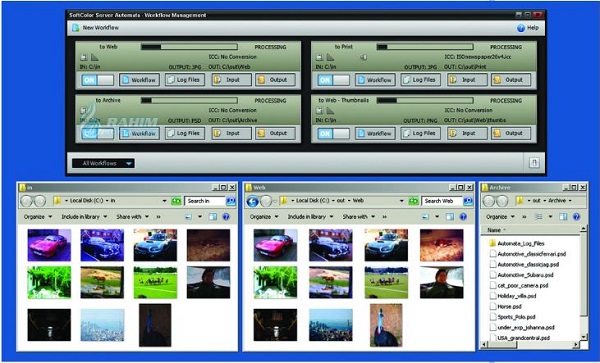Open Input folder for 'to Web' workflow
The height and width of the screenshot is (363, 600).
point(232,80)
